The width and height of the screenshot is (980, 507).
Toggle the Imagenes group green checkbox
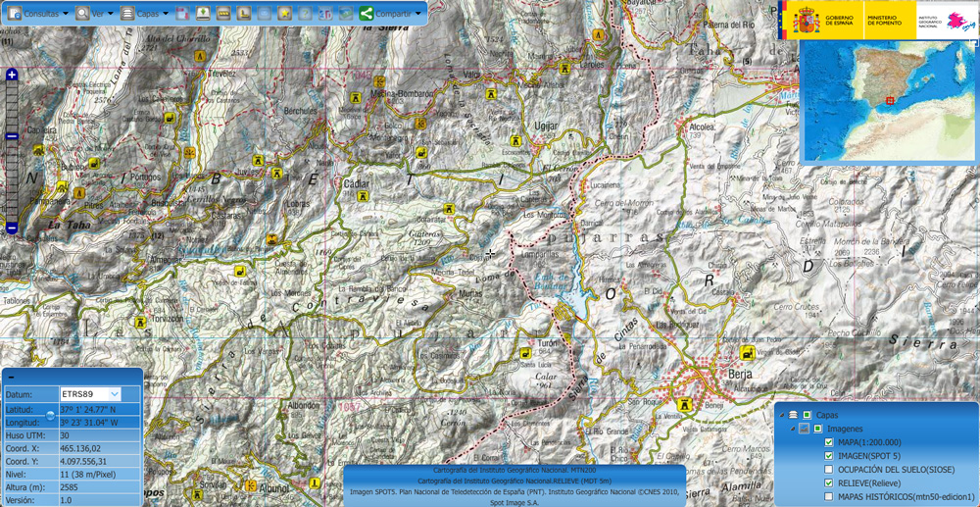(818, 429)
